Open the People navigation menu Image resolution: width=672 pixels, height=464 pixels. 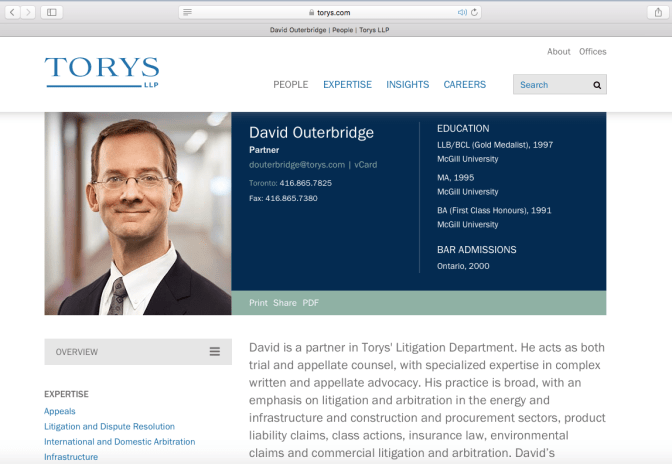coord(290,85)
